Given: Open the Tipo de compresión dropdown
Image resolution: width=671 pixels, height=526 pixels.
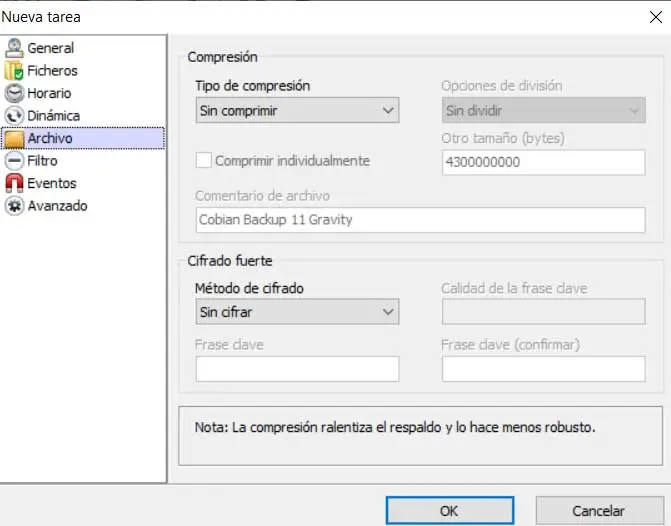Looking at the screenshot, I should (297, 110).
